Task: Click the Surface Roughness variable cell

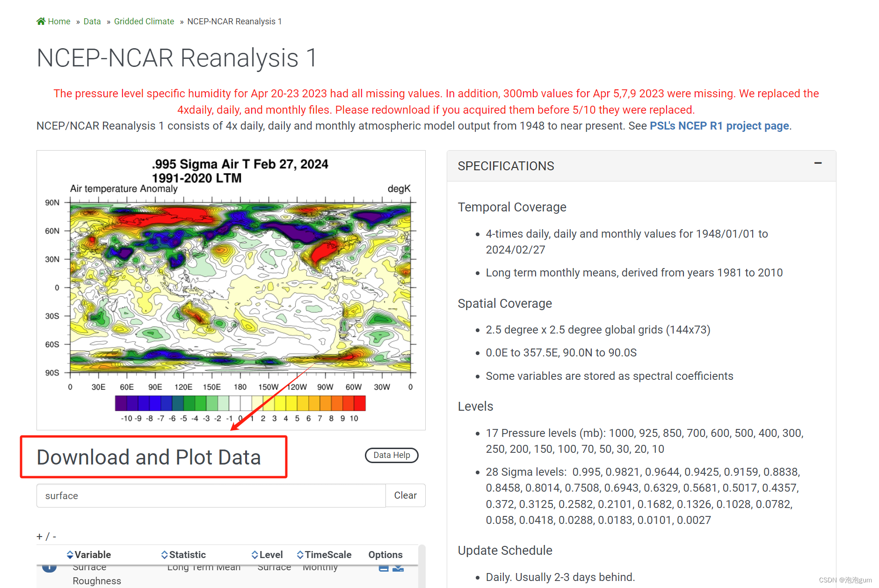Action: [x=97, y=574]
